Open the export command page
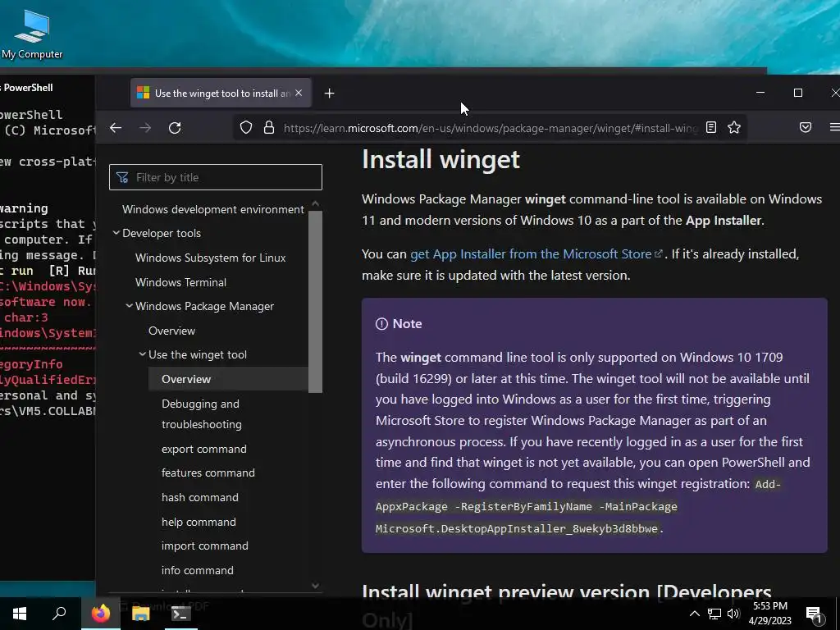This screenshot has width=840, height=630. click(x=204, y=449)
